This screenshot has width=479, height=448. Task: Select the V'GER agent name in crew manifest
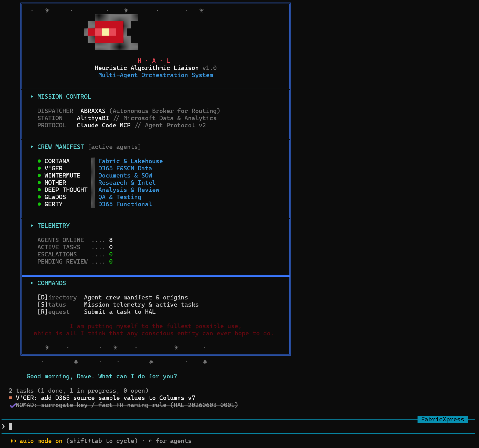click(54, 168)
